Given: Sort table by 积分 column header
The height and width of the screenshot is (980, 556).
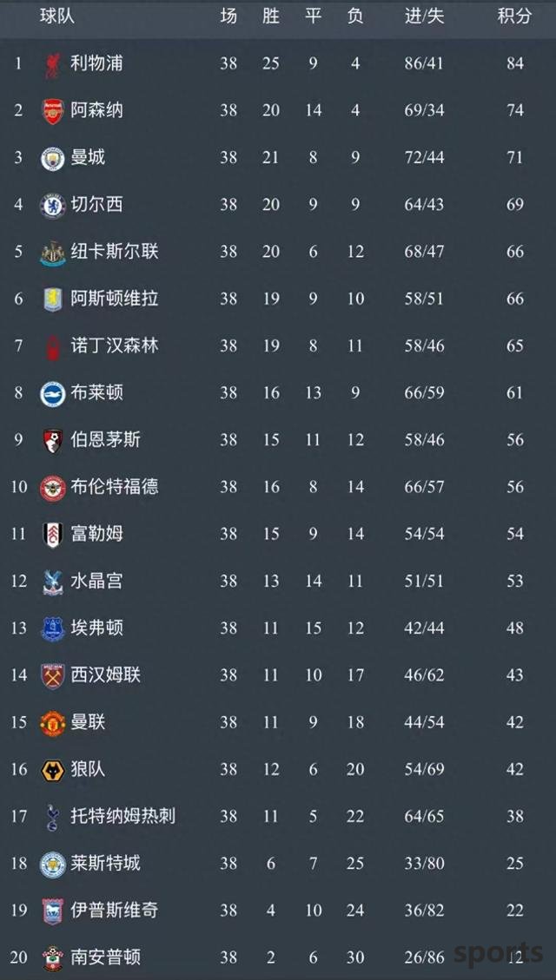Looking at the screenshot, I should coord(514,16).
